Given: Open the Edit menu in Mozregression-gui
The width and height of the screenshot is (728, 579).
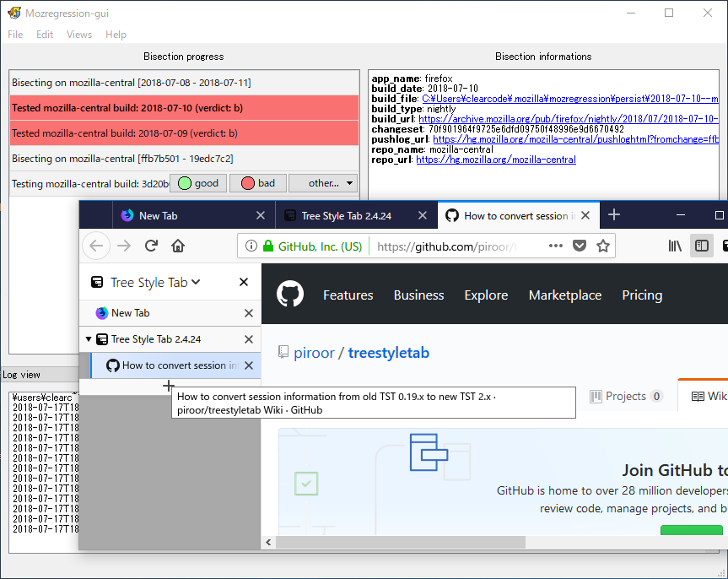Looking at the screenshot, I should pyautogui.click(x=45, y=35).
